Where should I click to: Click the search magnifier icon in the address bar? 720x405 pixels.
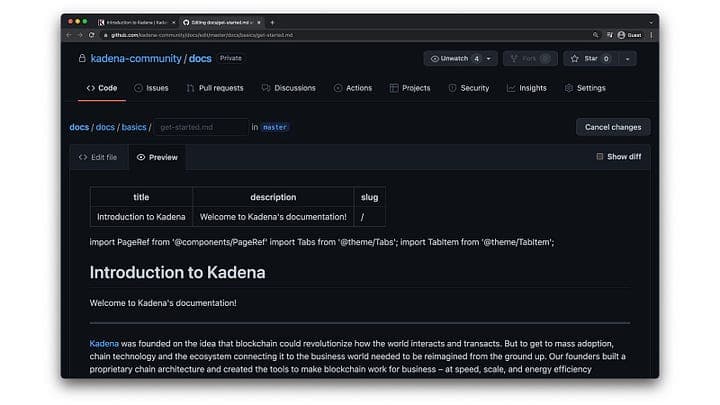pos(596,35)
